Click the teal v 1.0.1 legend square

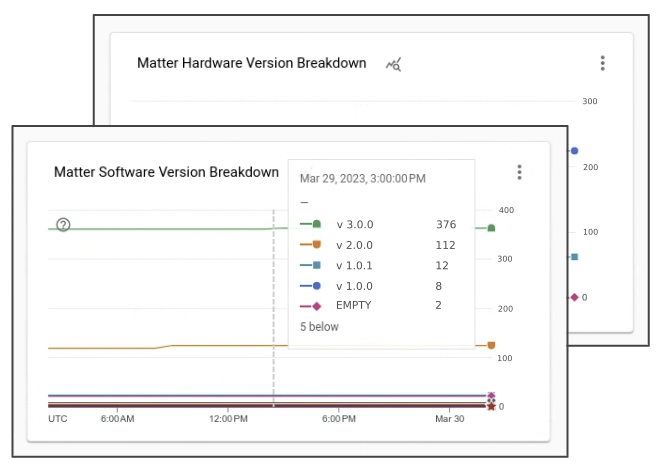coord(316,265)
